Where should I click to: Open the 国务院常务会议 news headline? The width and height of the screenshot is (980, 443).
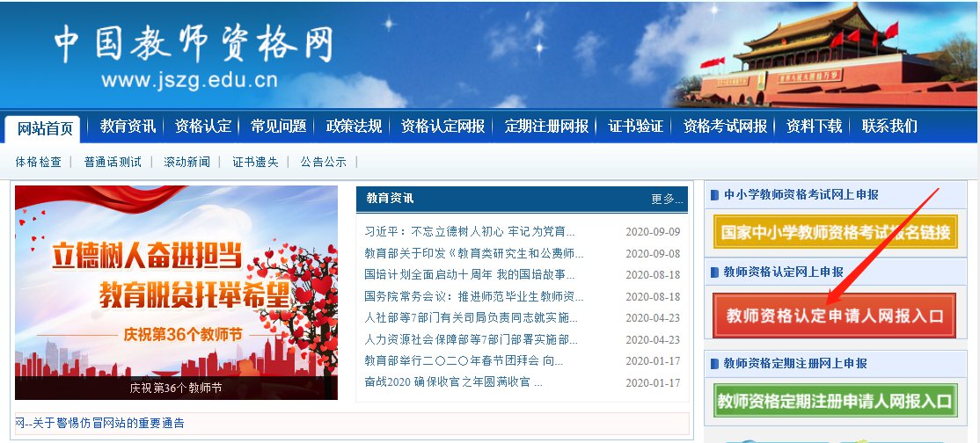point(473,296)
